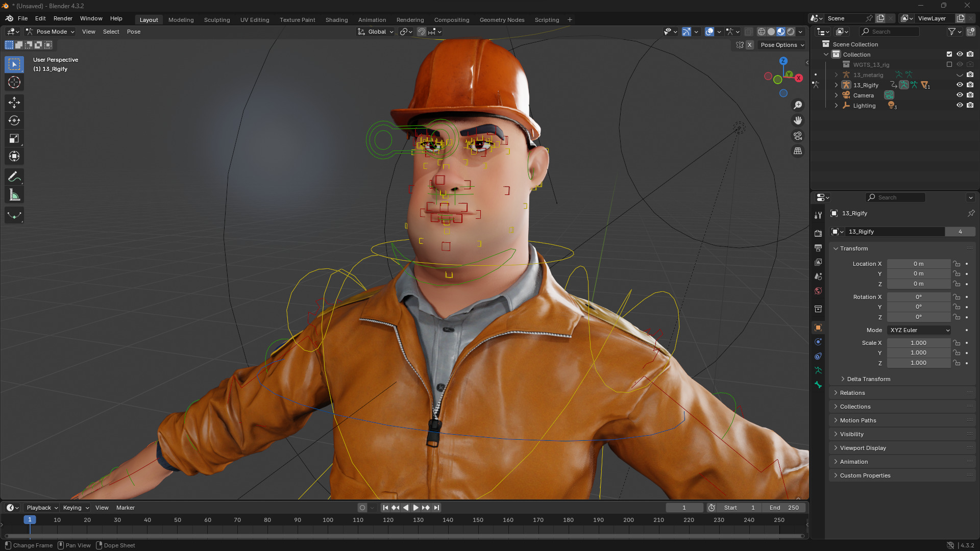Open the Tool properties tab
Viewport: 980px width, 551px height.
(x=818, y=215)
